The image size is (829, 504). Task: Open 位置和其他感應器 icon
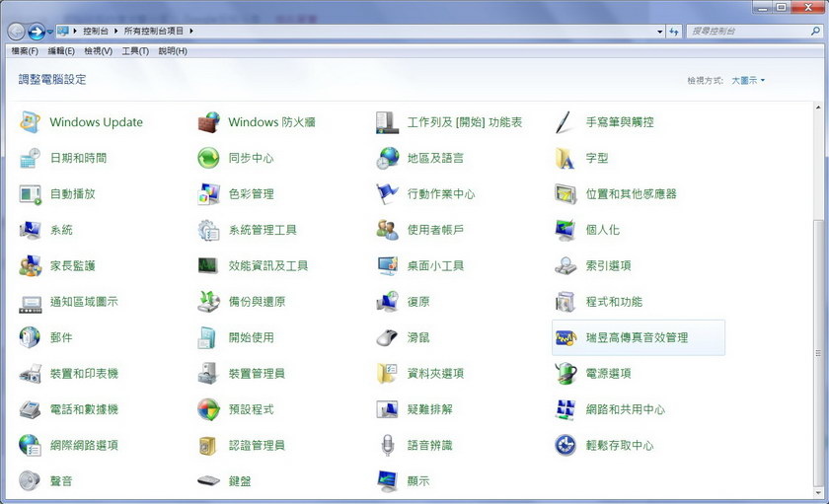(565, 194)
